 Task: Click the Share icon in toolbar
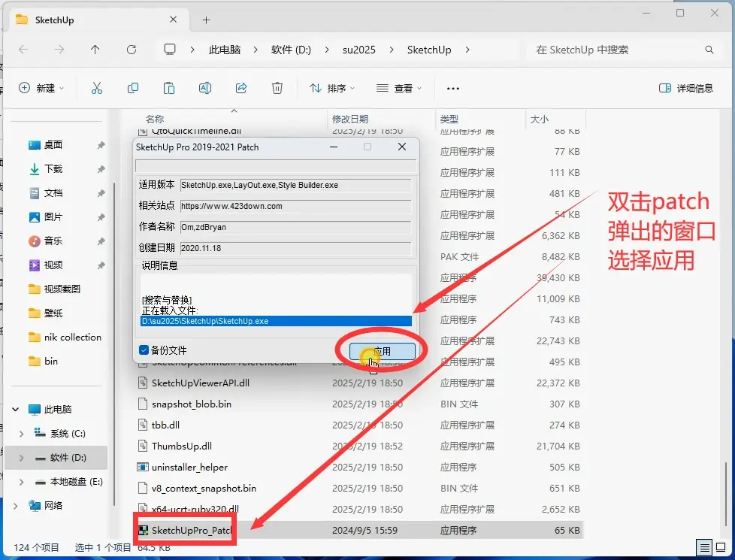241,88
